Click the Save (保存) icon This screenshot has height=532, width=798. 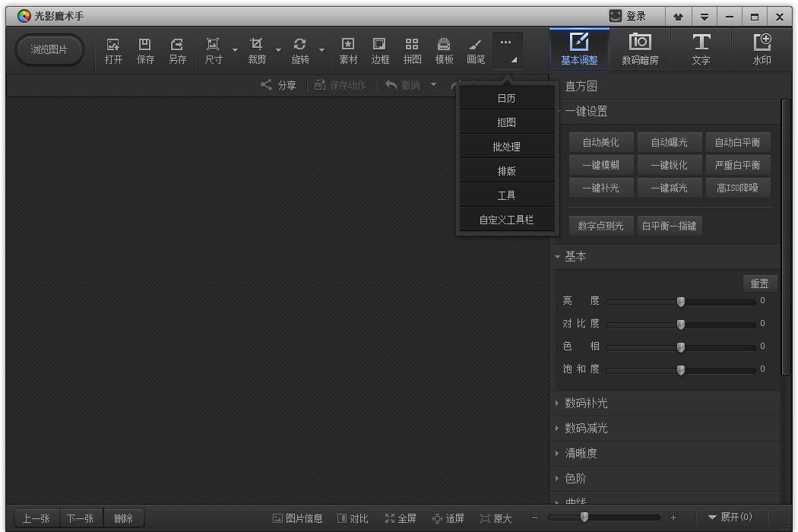pyautogui.click(x=145, y=50)
